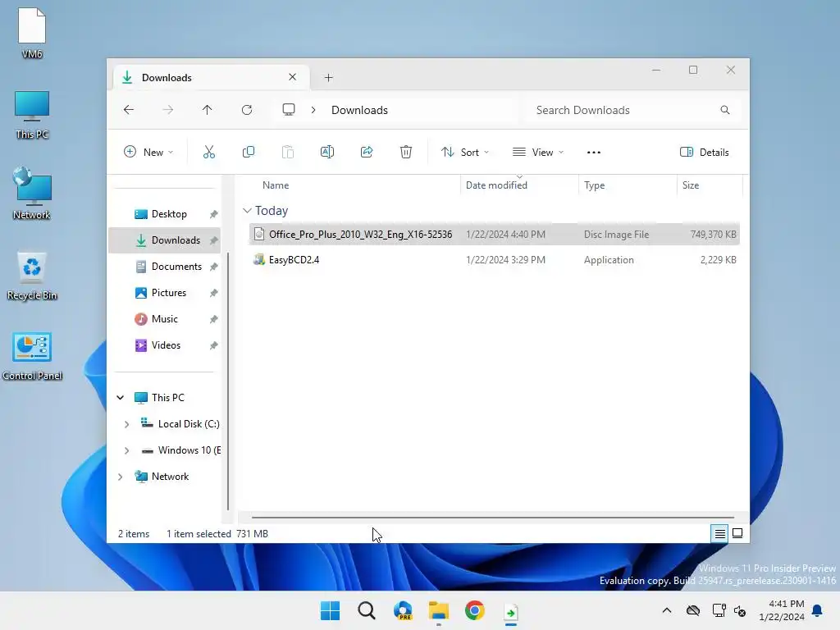Click network status tray icon

pyautogui.click(x=719, y=610)
